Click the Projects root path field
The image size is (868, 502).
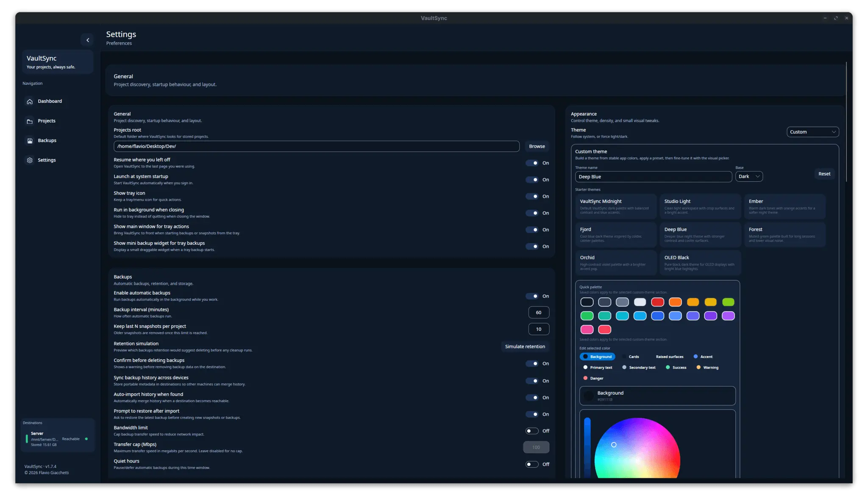click(x=316, y=146)
